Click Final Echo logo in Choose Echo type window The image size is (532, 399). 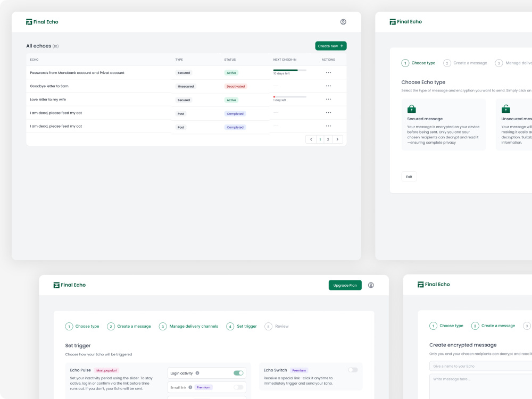pos(406,21)
